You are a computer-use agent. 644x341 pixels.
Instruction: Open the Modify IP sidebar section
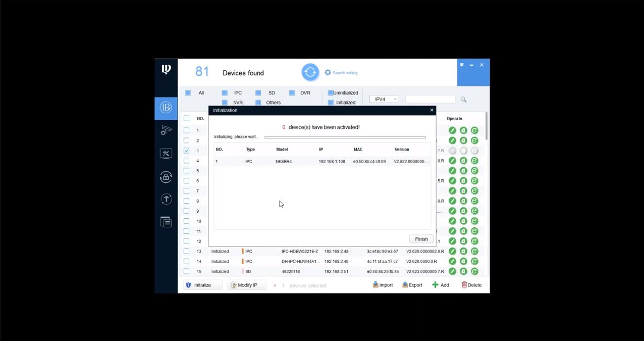[x=166, y=107]
